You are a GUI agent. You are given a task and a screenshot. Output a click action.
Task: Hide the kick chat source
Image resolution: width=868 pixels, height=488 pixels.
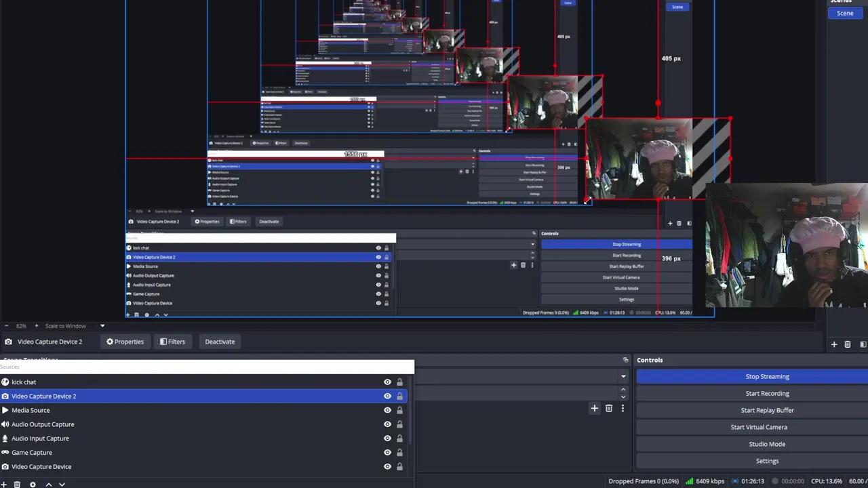pos(387,382)
